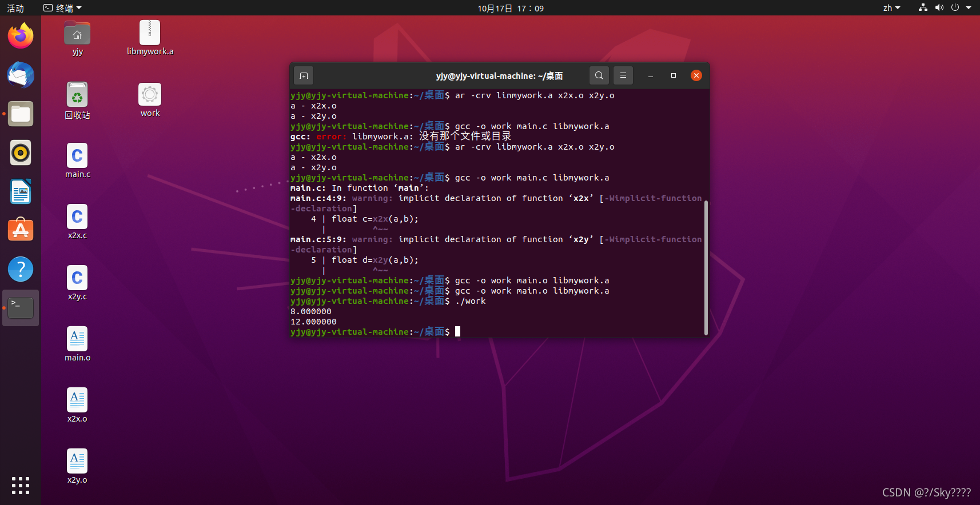The width and height of the screenshot is (980, 505).
Task: Select the x2x.o object file icon
Action: tap(77, 405)
